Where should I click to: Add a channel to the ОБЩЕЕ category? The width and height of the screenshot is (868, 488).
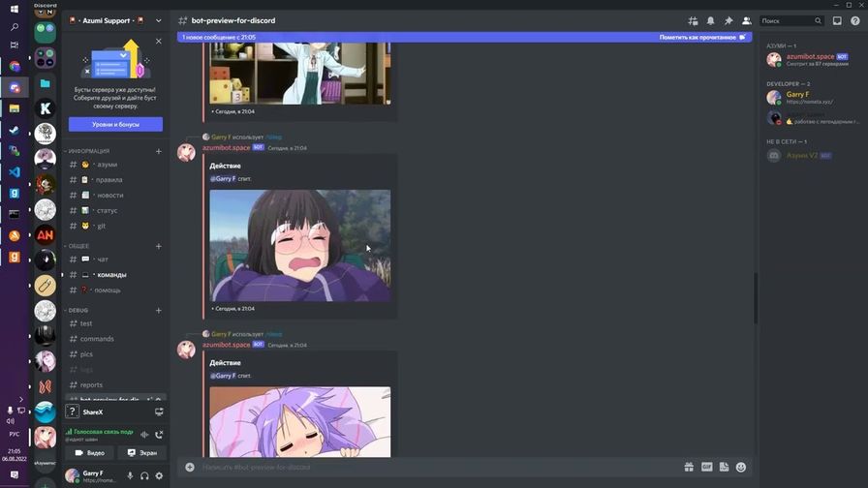point(158,246)
